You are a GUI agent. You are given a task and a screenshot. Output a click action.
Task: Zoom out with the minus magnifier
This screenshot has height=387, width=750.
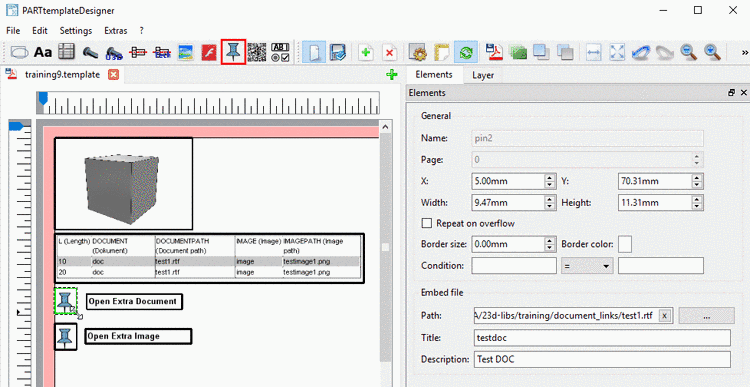(x=688, y=52)
